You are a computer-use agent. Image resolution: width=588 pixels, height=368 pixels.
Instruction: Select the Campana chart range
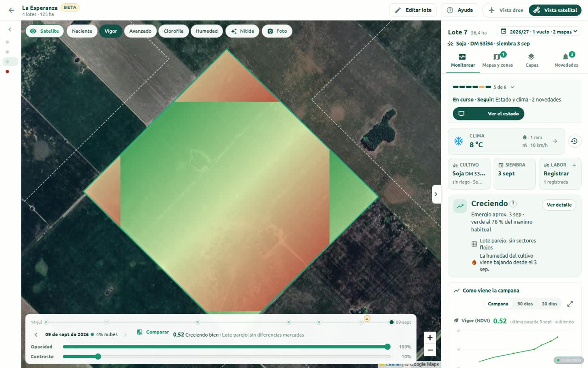(x=498, y=304)
